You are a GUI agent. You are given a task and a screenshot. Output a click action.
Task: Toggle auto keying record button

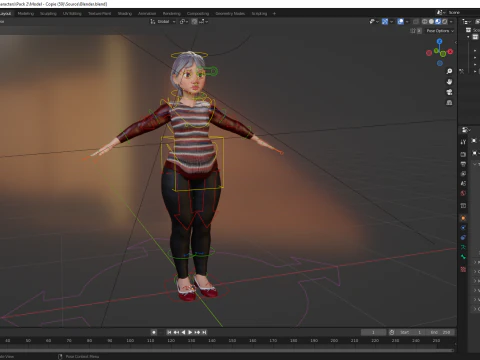[154, 332]
